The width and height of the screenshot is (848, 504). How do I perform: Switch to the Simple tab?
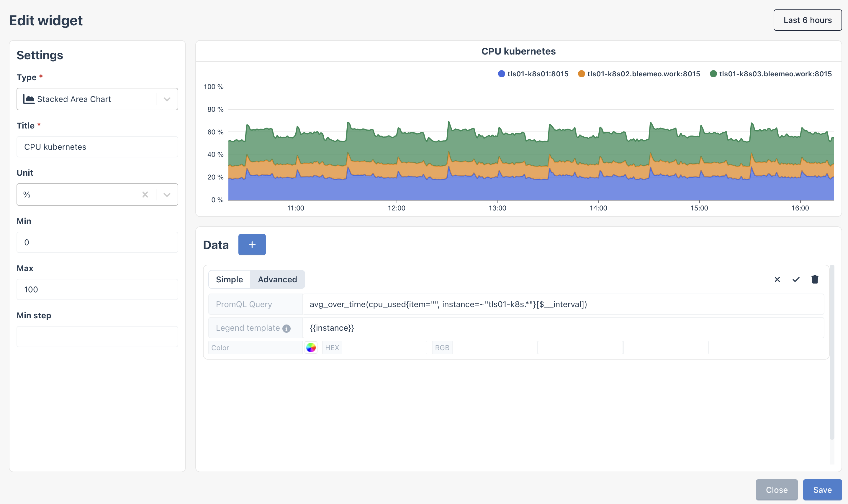(230, 279)
